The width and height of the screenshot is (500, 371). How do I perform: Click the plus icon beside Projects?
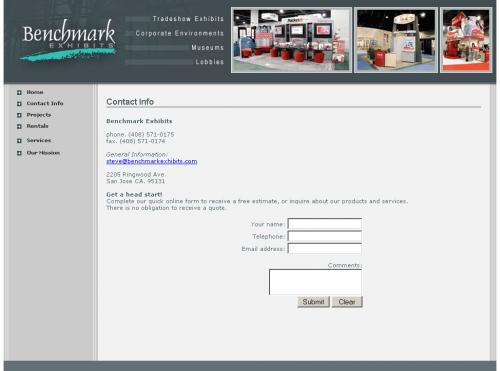tap(19, 115)
